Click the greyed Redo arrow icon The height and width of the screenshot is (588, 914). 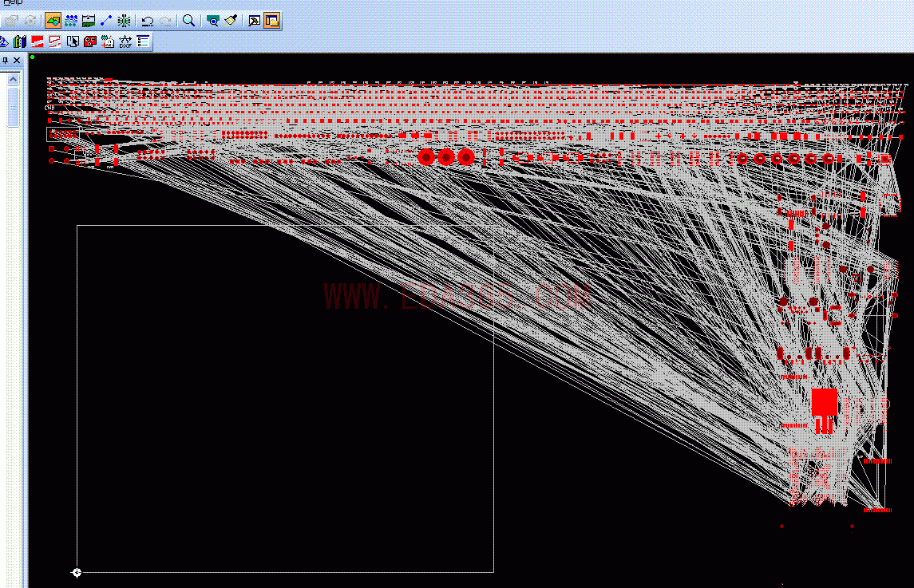[165, 21]
